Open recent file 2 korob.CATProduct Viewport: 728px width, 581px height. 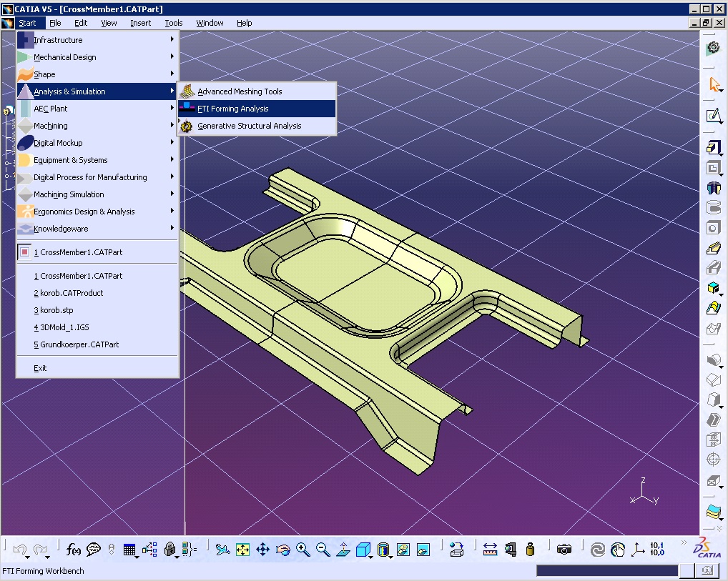pos(97,293)
